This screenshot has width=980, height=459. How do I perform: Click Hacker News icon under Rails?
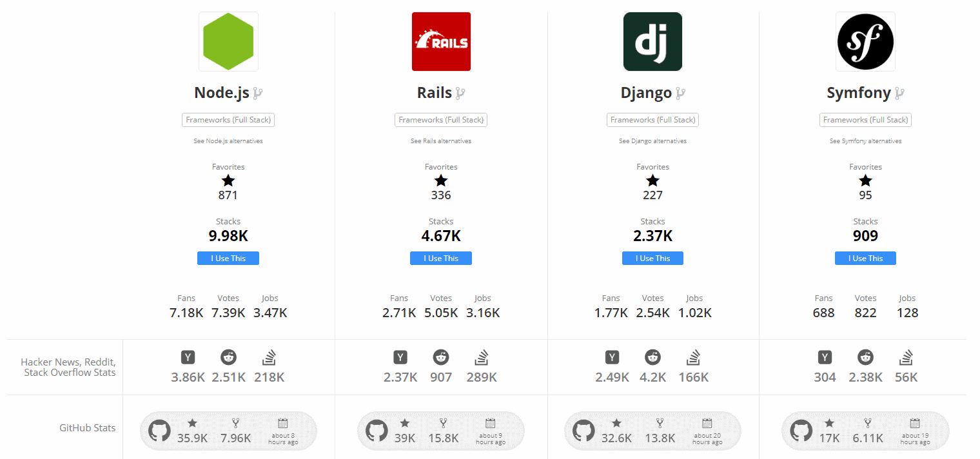400,357
